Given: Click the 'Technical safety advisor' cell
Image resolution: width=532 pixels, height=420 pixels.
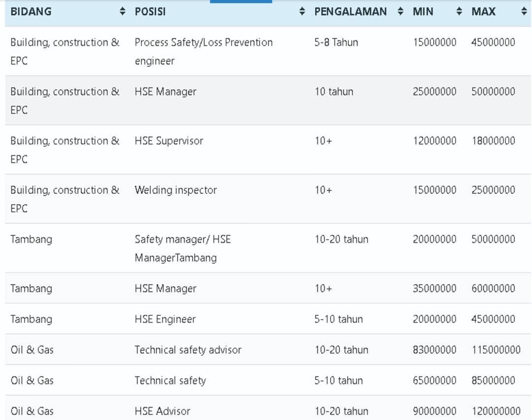Looking at the screenshot, I should [x=188, y=350].
